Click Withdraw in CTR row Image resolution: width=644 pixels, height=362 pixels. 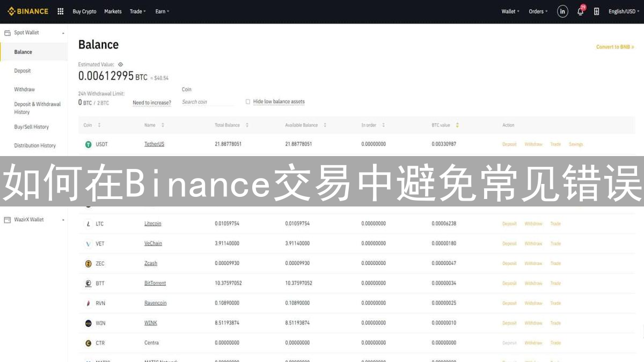[533, 343]
